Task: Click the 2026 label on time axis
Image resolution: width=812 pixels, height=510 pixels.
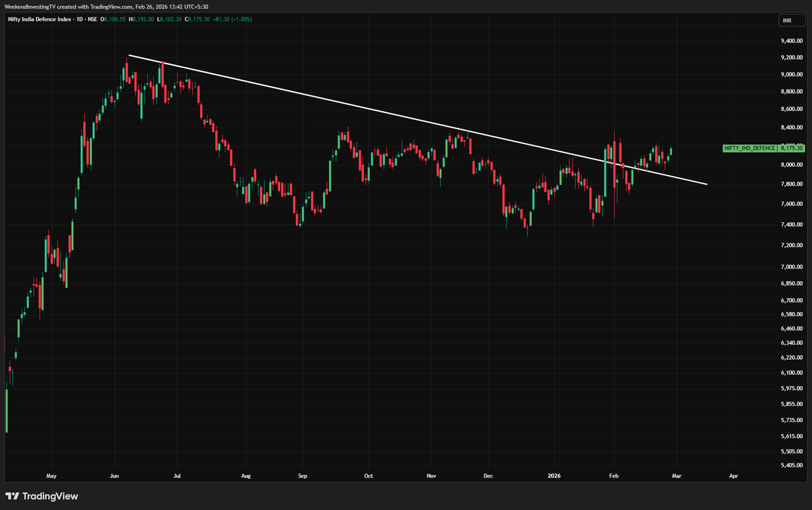Action: coord(556,476)
